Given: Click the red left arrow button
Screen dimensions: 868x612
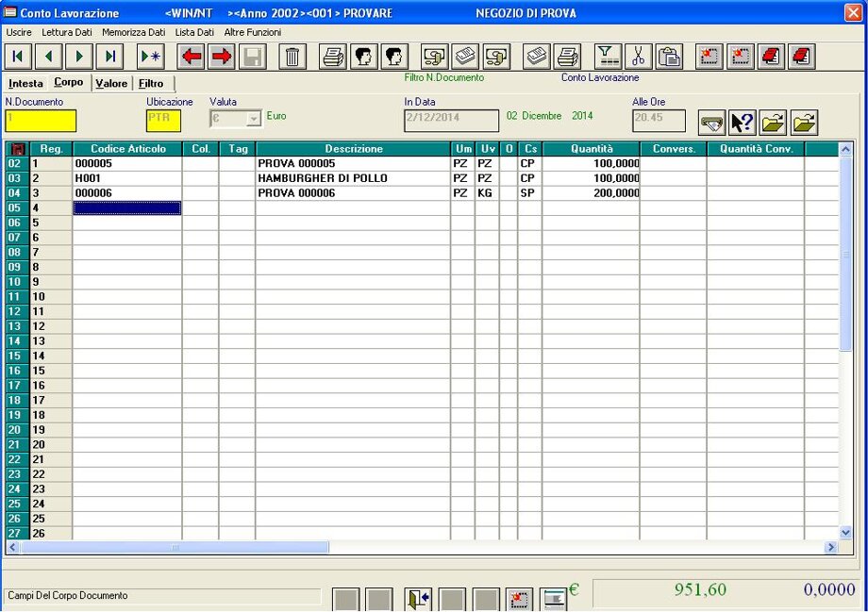Looking at the screenshot, I should point(192,57).
